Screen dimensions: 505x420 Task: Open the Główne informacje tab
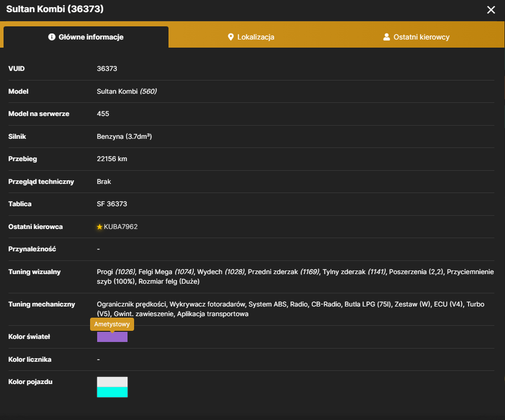coord(86,37)
